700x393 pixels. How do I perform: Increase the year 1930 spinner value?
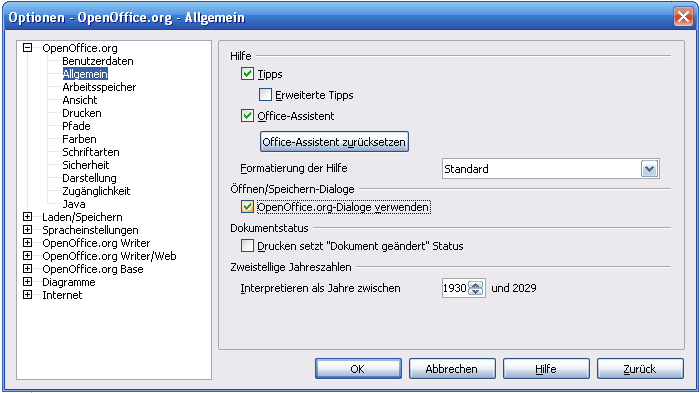coord(476,285)
